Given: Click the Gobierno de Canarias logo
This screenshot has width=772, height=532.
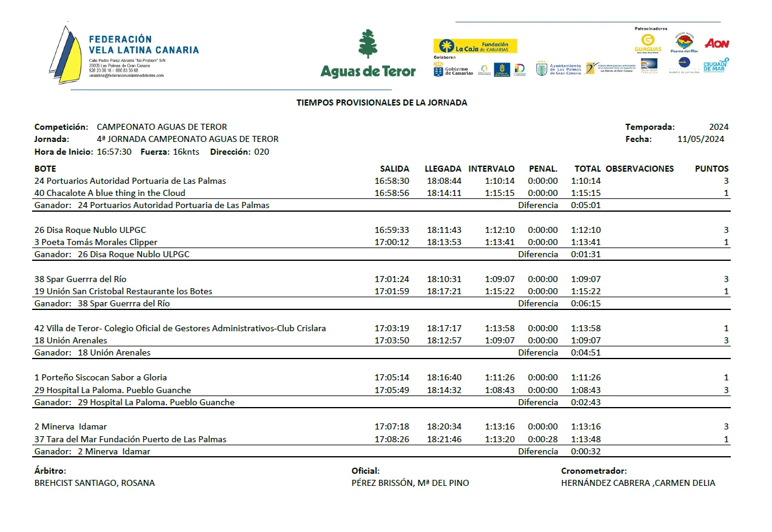Looking at the screenshot, I should (453, 70).
